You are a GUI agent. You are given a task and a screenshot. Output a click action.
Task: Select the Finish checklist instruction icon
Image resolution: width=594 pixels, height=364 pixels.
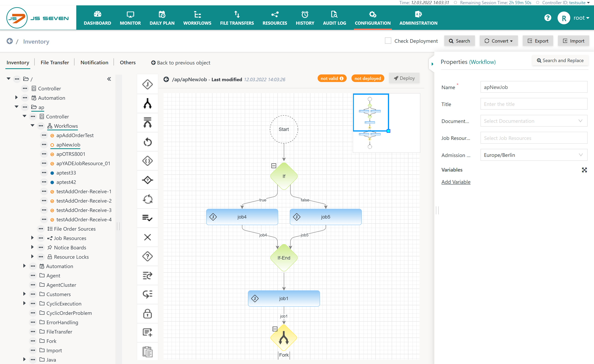click(x=147, y=218)
